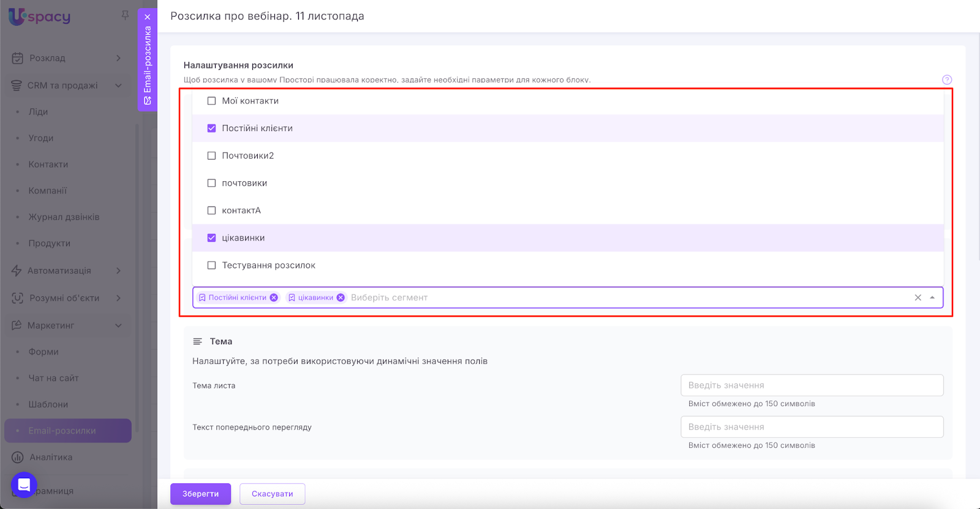Remove the цікавинки segment tag

[341, 298]
